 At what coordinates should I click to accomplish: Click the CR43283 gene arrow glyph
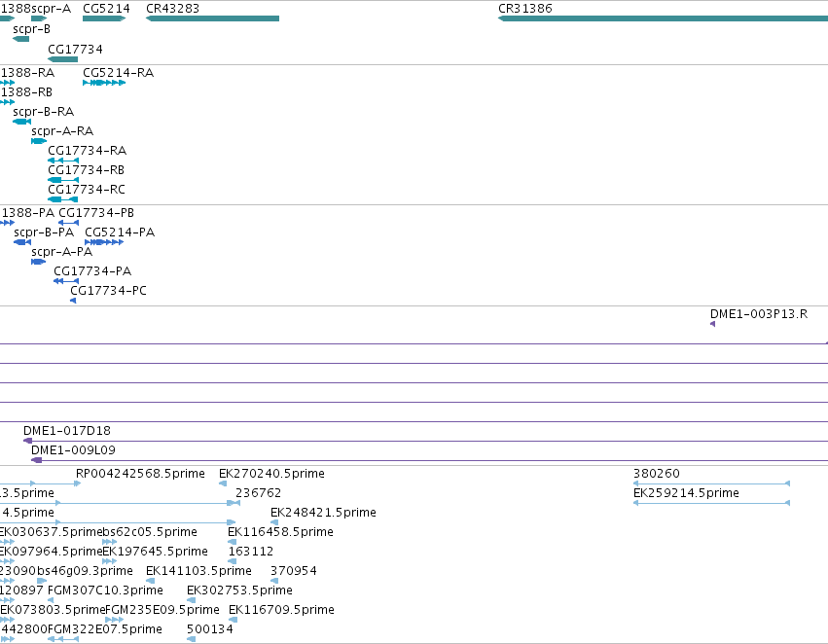212,18
